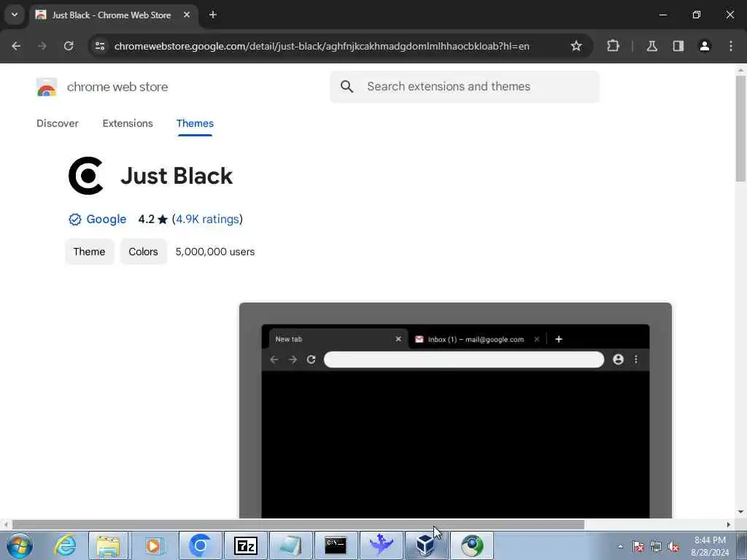This screenshot has width=747, height=560.
Task: Open the profile avatar icon
Action: pos(705,46)
